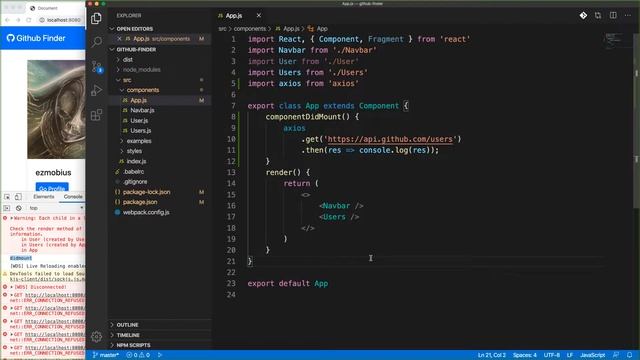Open the Extensions view
The height and width of the screenshot is (360, 640).
[x=96, y=115]
